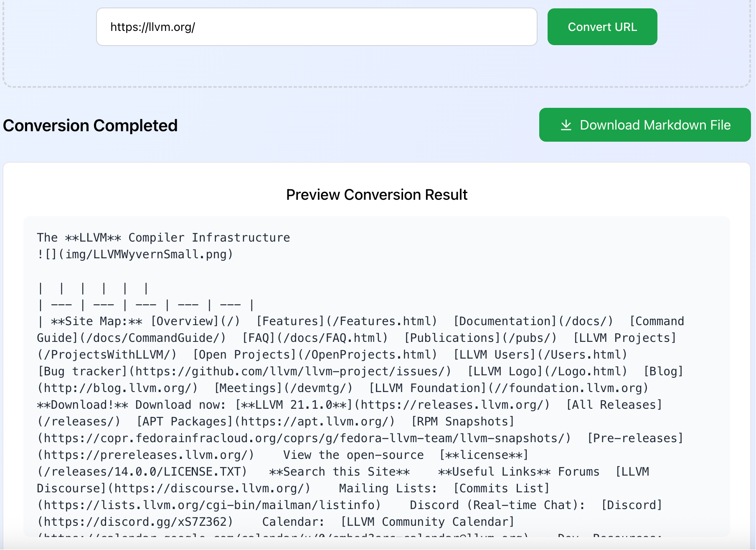
Task: Click the 'Conversion Completed' heading
Action: (x=90, y=125)
